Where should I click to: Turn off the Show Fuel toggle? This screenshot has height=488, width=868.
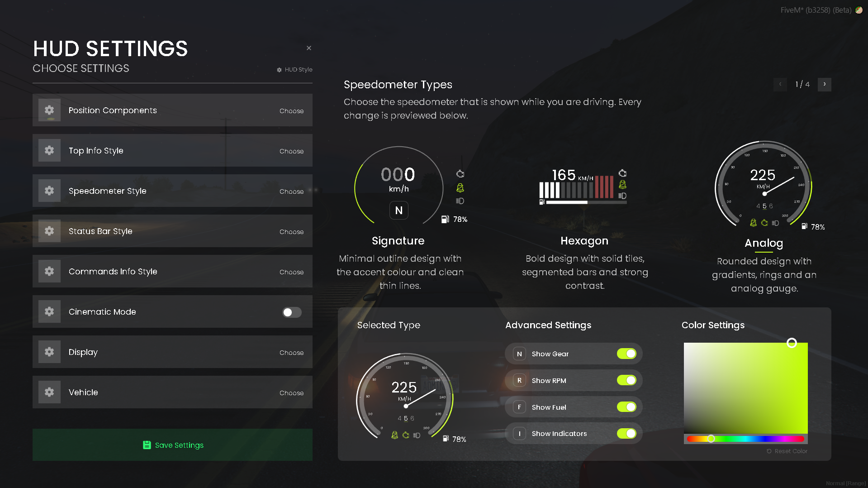[x=626, y=407]
